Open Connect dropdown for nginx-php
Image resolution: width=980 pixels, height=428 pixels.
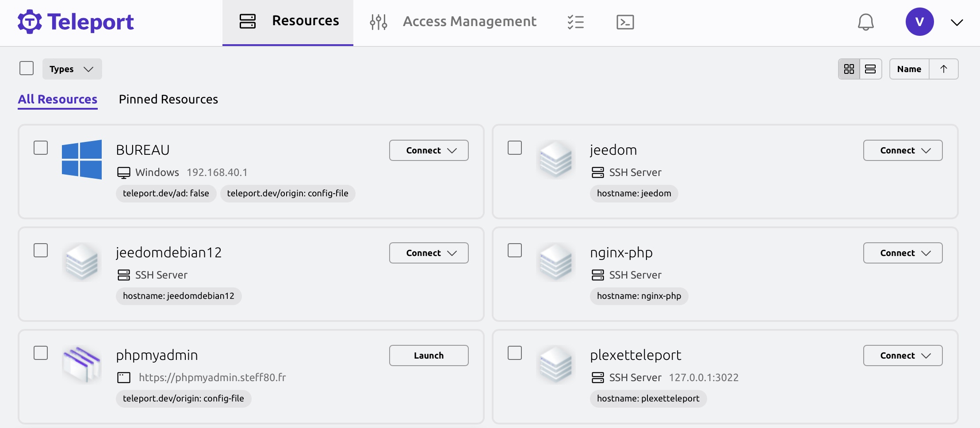[903, 253]
